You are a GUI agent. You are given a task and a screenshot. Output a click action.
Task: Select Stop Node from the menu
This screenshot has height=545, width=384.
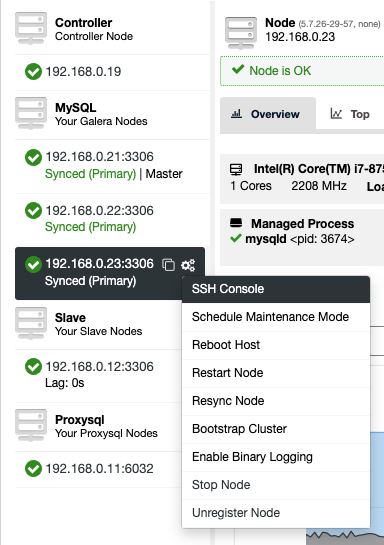point(276,485)
